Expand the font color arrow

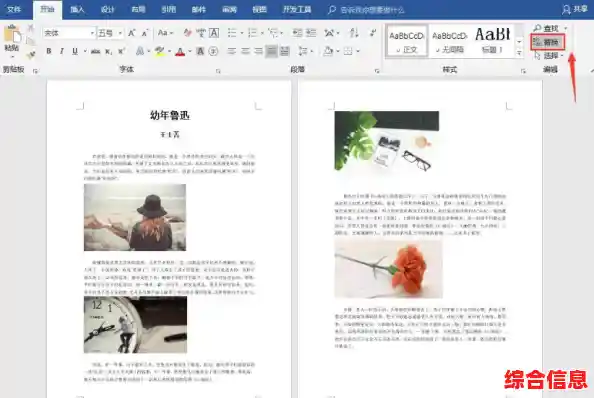click(x=190, y=51)
